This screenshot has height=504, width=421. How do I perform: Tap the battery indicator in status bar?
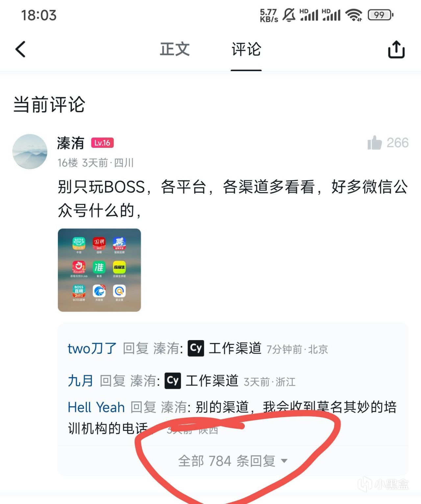380,15
